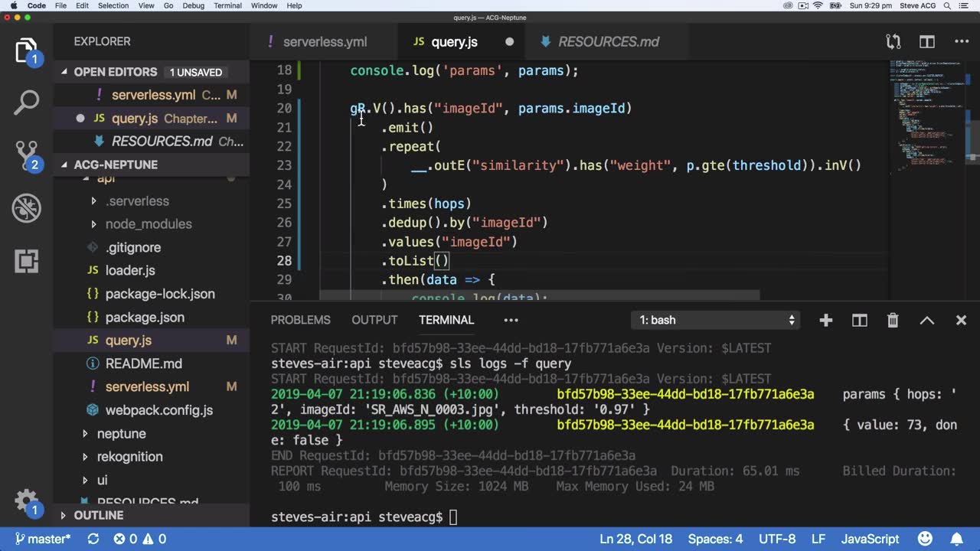Open the Explorer view in activity bar
Image resolution: width=980 pixels, height=551 pixels.
(26, 51)
